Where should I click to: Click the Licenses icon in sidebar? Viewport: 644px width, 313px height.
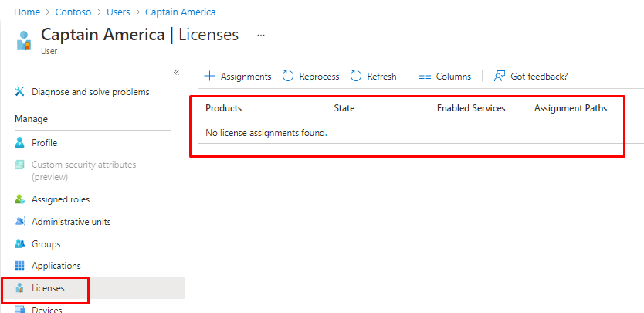(20, 288)
